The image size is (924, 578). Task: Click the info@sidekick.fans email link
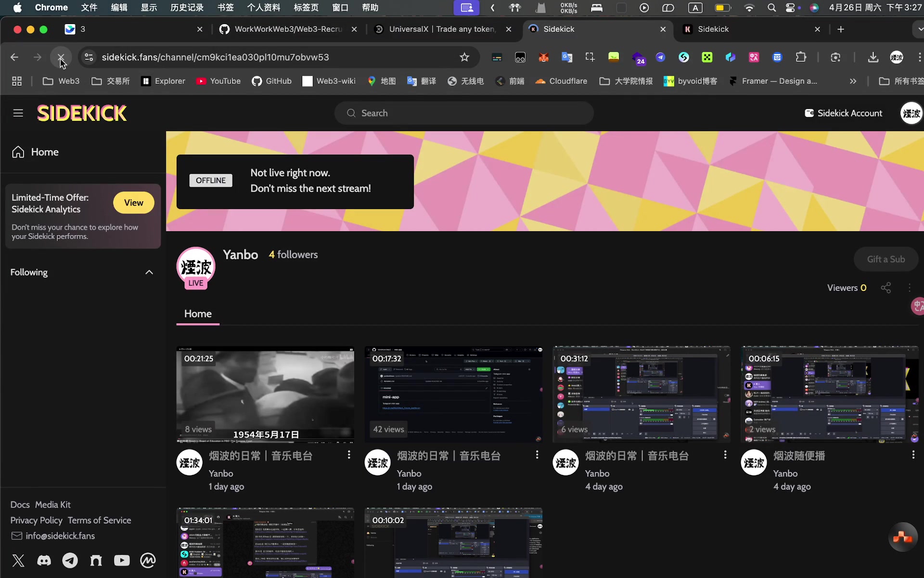click(60, 536)
